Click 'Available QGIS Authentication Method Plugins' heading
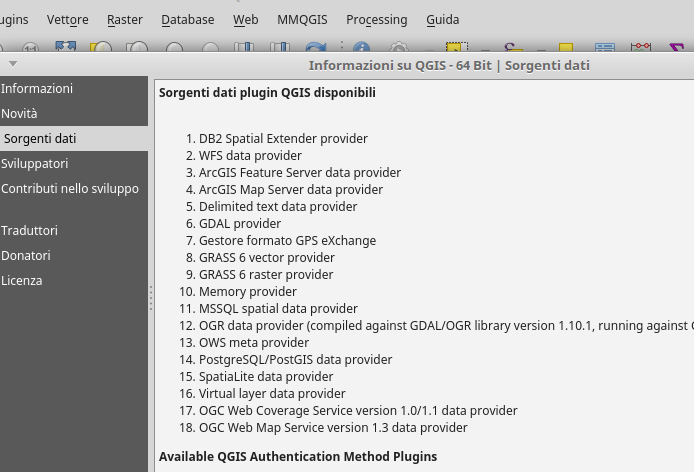This screenshot has width=694, height=472. tap(298, 457)
